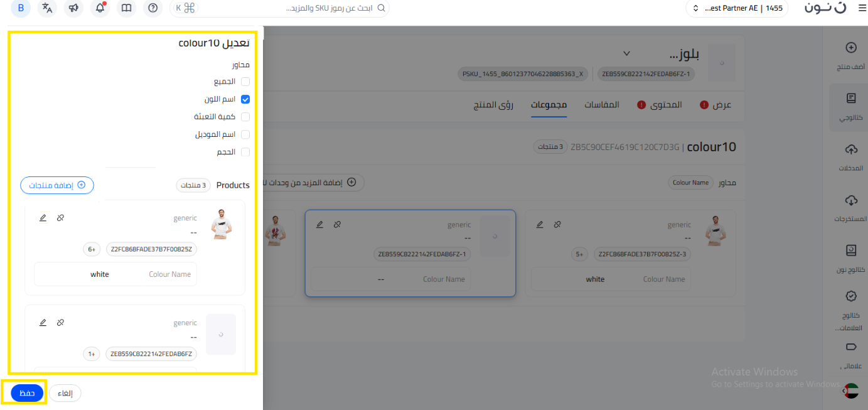Open the Partner AE account dropdown

737,8
